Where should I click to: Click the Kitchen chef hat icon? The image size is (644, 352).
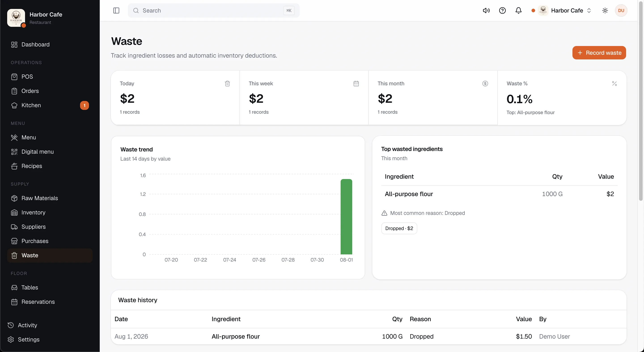14,105
